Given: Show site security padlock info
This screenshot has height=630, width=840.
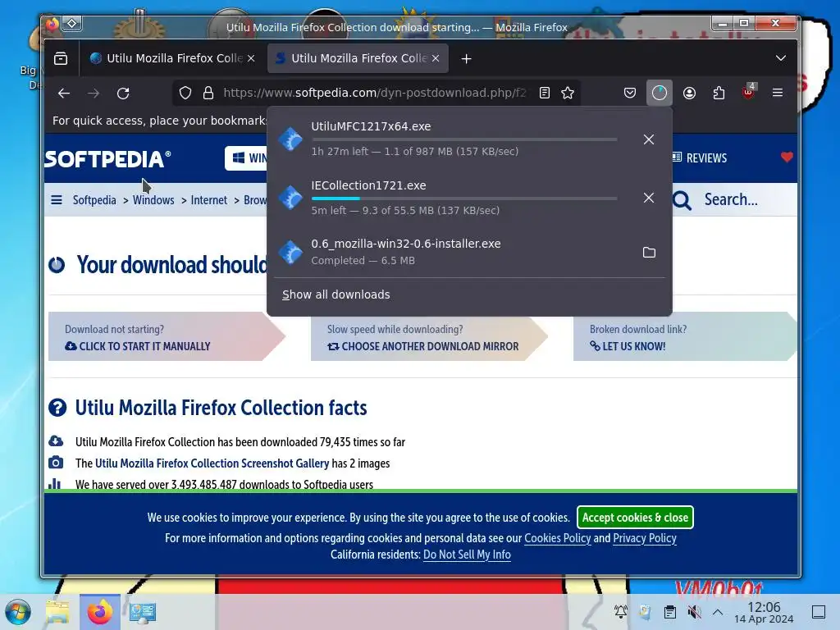Looking at the screenshot, I should tap(208, 94).
